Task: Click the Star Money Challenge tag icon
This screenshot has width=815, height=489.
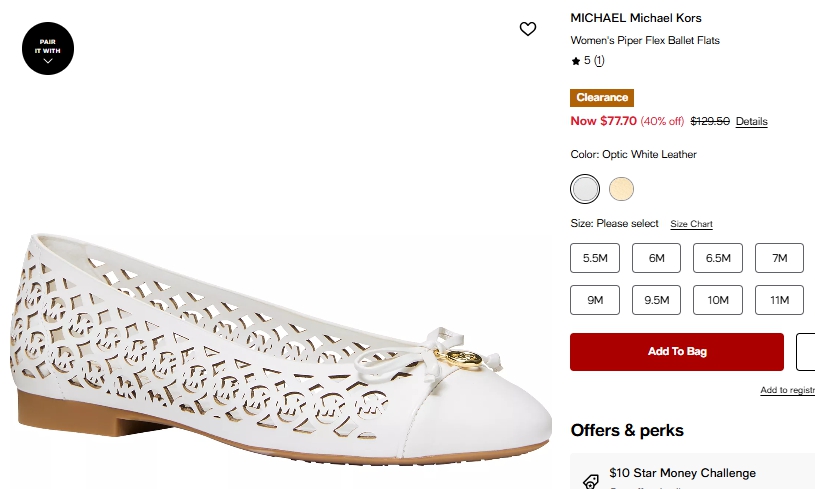Action: click(590, 480)
